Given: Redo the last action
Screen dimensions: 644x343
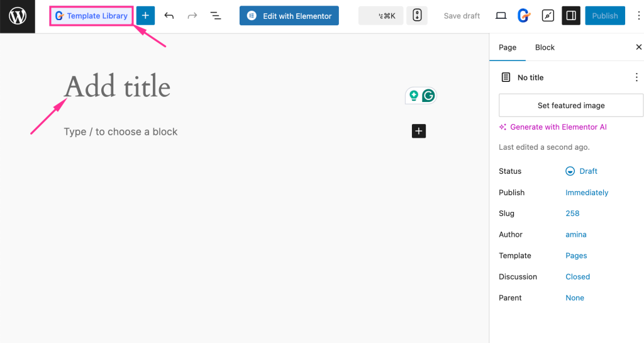Looking at the screenshot, I should click(192, 16).
